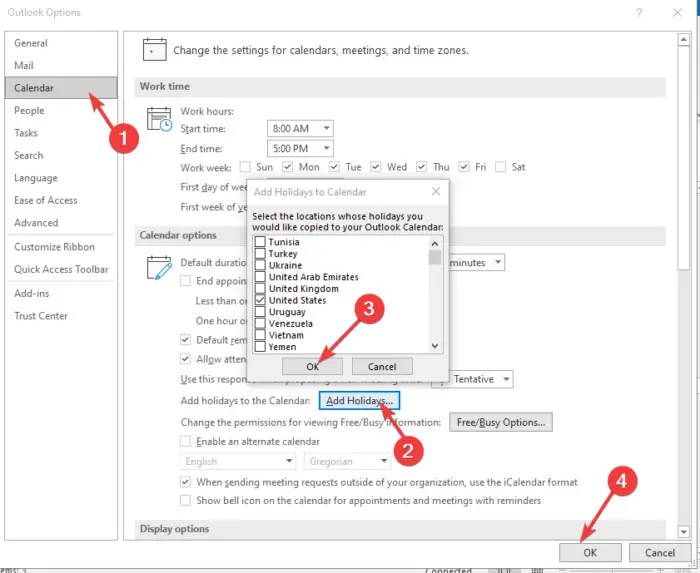Viewport: 700px width, 573px height.
Task: Enable an alternate calendar checkbox
Action: point(185,441)
